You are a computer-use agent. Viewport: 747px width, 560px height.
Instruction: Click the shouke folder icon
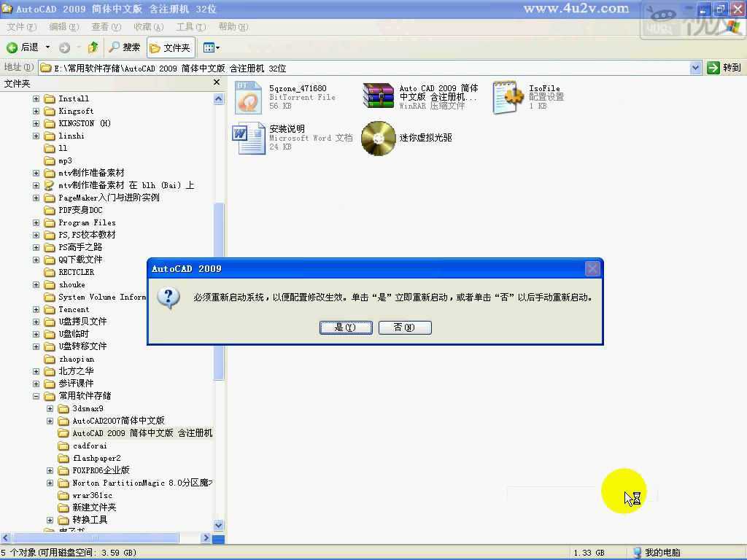49,284
